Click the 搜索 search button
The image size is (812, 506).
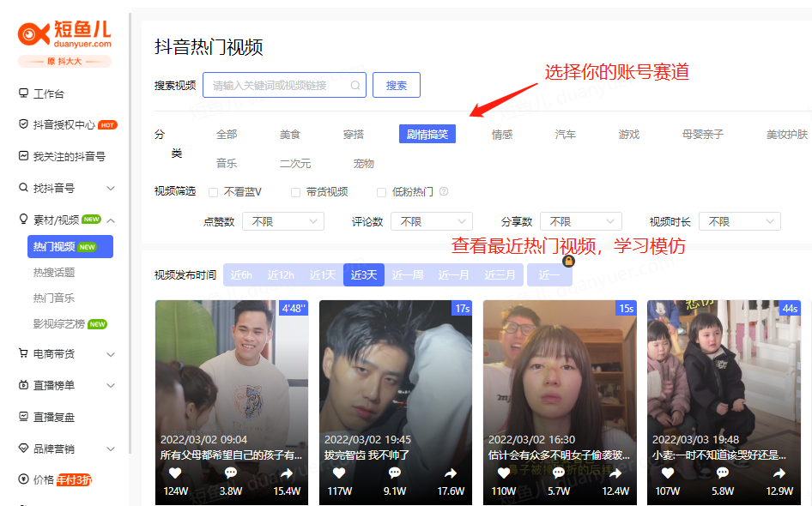pos(396,85)
